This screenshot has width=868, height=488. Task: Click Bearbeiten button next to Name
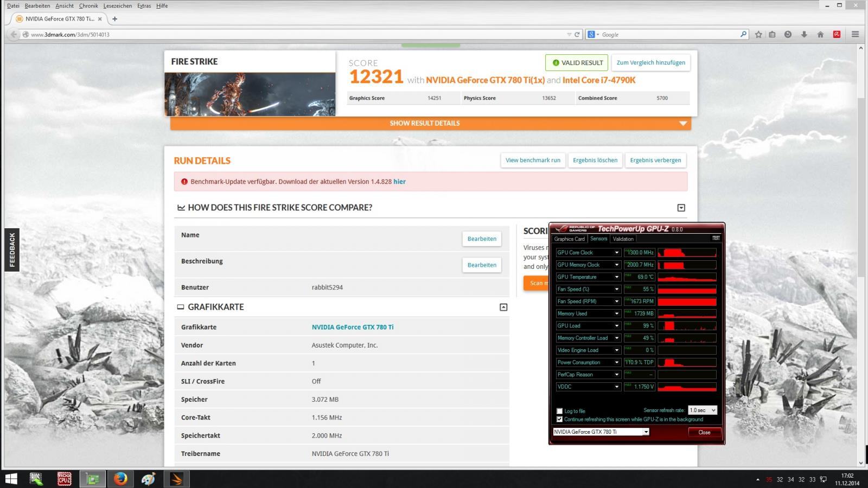point(482,239)
